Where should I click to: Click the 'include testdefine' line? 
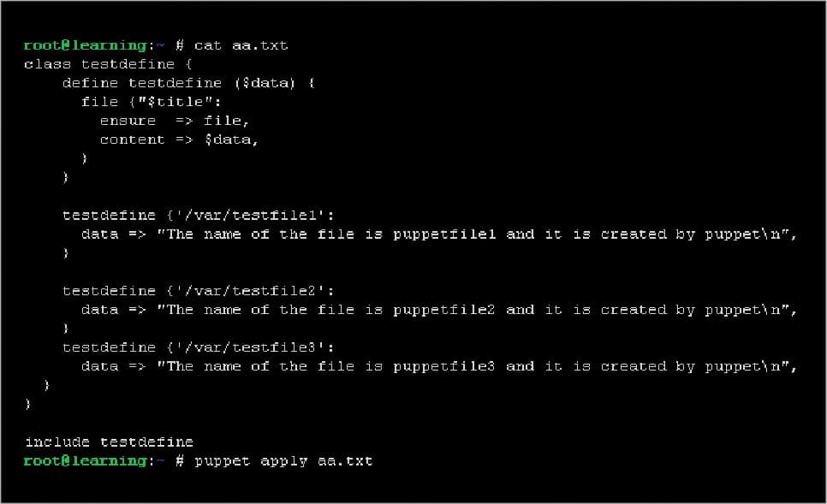pos(109,442)
